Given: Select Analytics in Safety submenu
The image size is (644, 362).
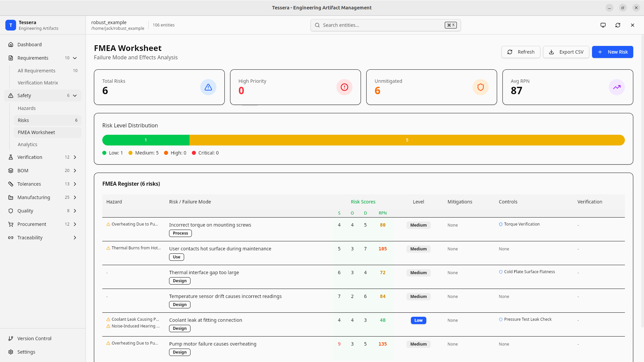Looking at the screenshot, I should tap(28, 144).
